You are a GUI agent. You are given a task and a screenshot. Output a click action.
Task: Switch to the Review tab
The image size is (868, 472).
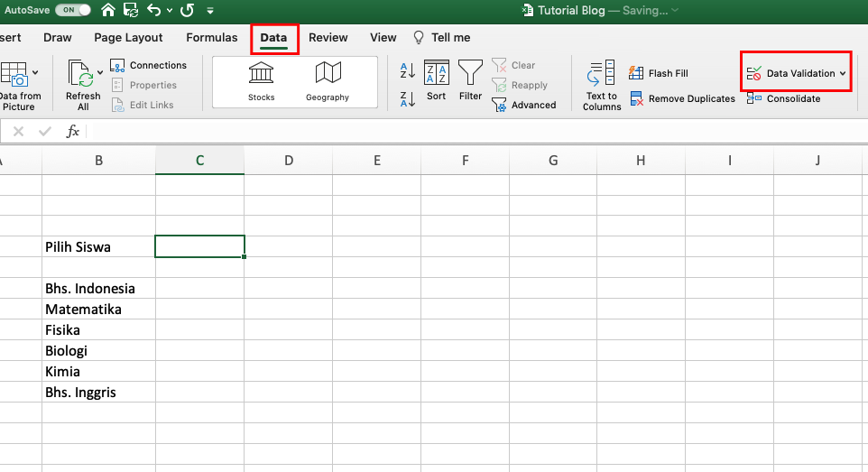click(x=328, y=38)
